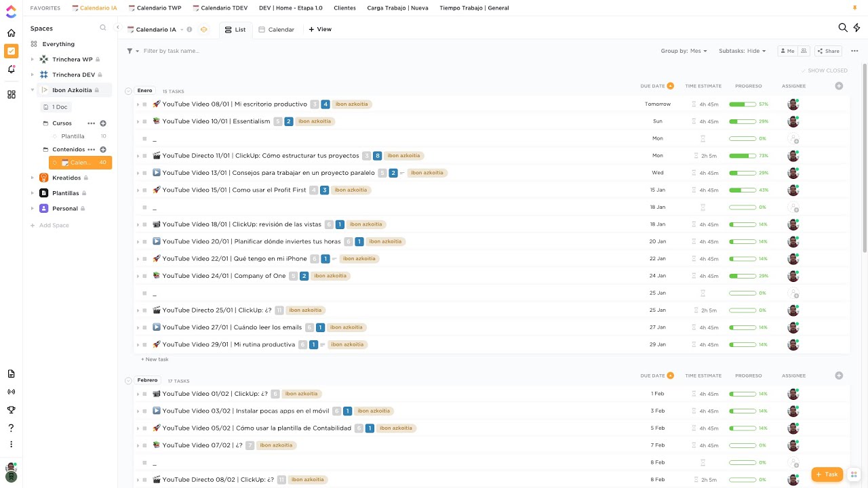Add new list in Cursos folder
The width and height of the screenshot is (868, 488).
(x=103, y=123)
